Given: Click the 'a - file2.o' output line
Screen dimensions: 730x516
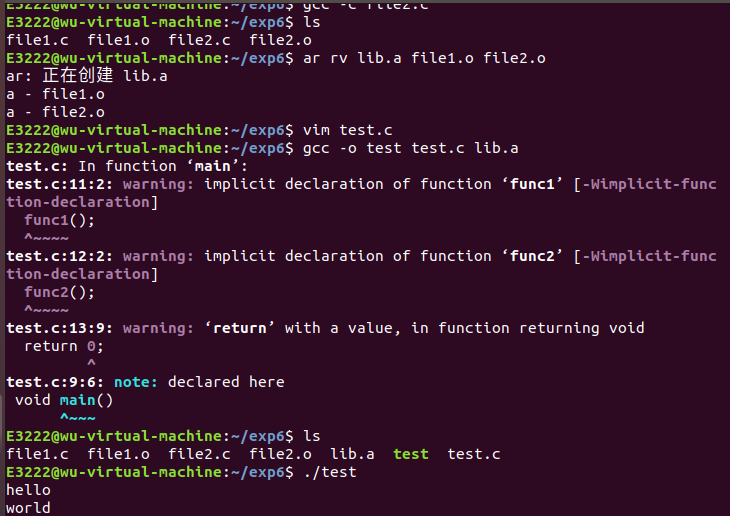Looking at the screenshot, I should [x=55, y=112].
